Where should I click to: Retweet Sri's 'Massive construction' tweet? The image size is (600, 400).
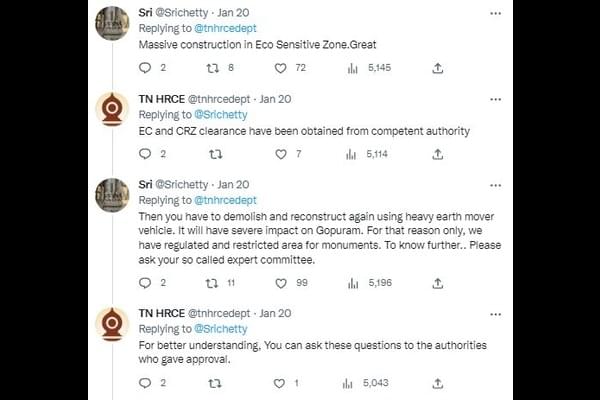click(211, 68)
